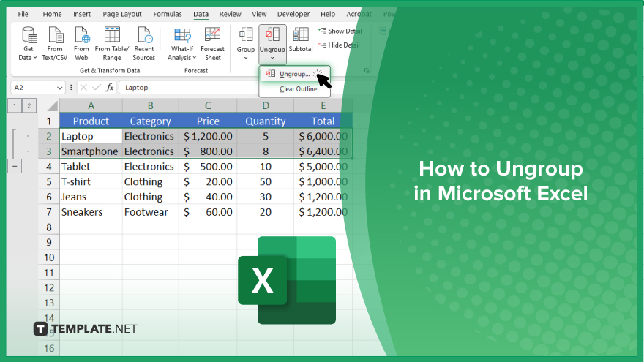Select column C header
The height and width of the screenshot is (362, 644).
click(208, 106)
